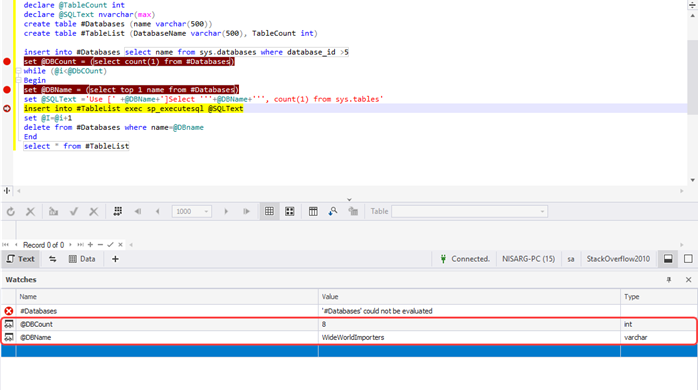The width and height of the screenshot is (698, 390).
Task: Click the cancel X next to refresh
Action: point(30,211)
